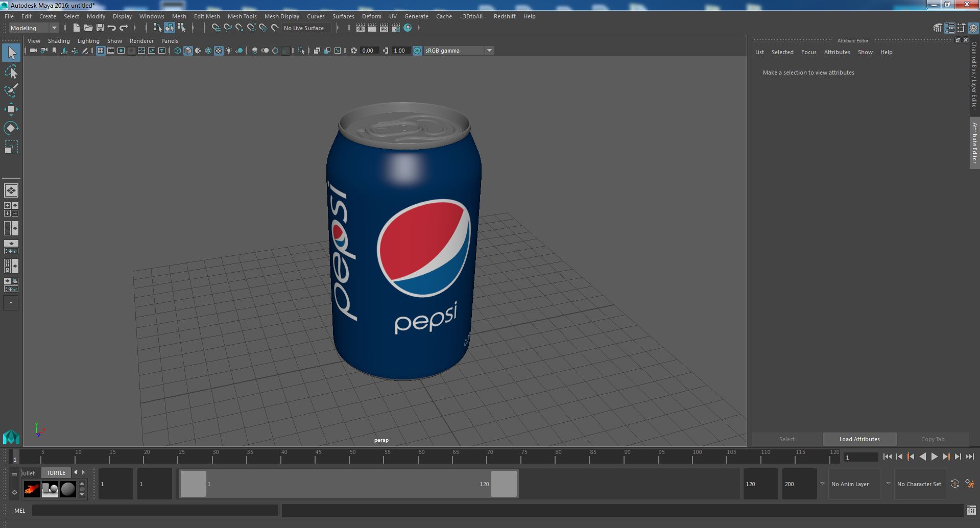
Task: Open Hypershade circular icon
Action: [x=408, y=28]
